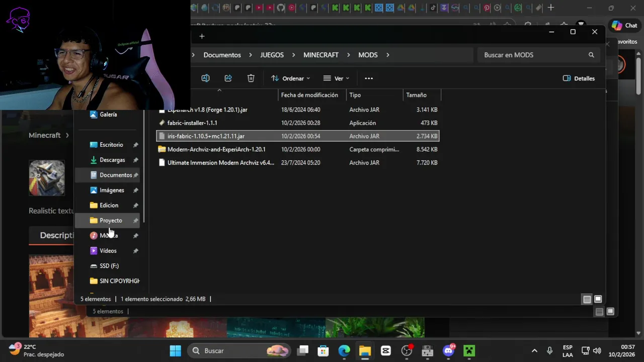Click the Delete trash icon in toolbar
Viewport: 644px width, 362px height.
(x=251, y=78)
